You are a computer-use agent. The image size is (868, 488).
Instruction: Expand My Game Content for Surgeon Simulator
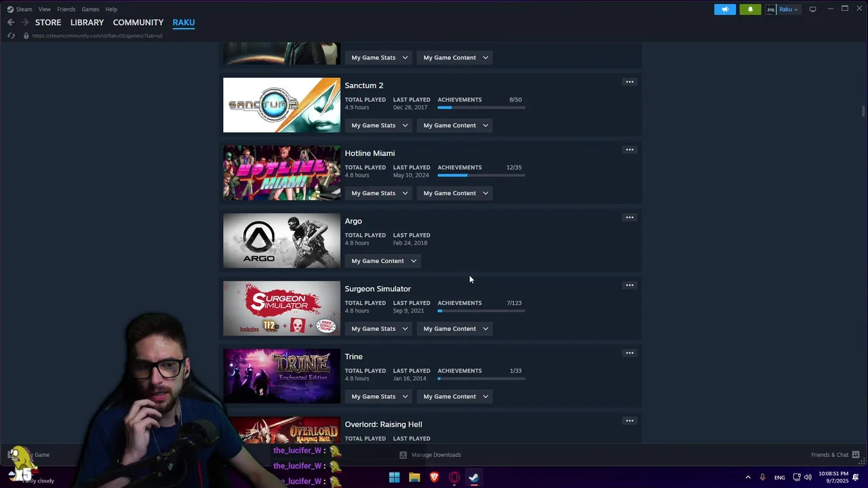coord(456,329)
